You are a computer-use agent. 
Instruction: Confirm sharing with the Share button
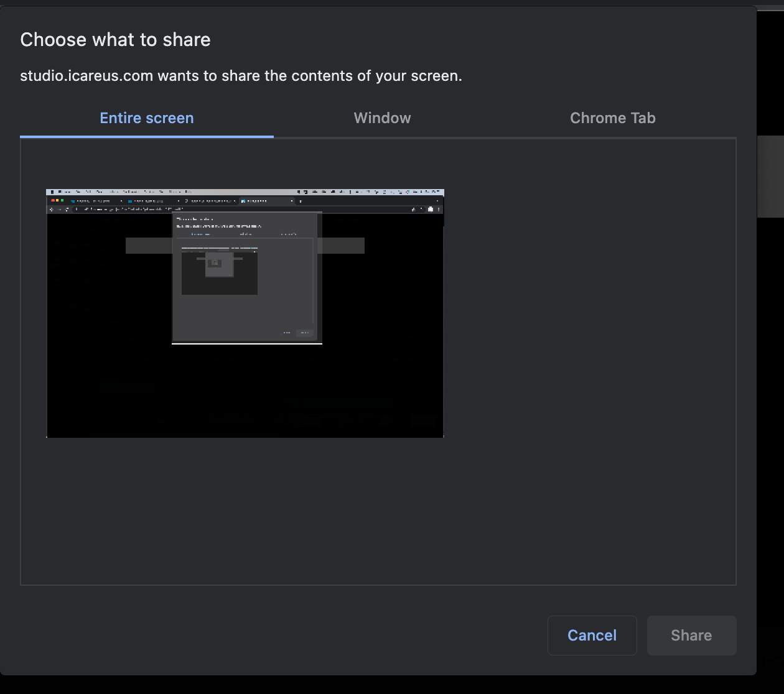691,635
